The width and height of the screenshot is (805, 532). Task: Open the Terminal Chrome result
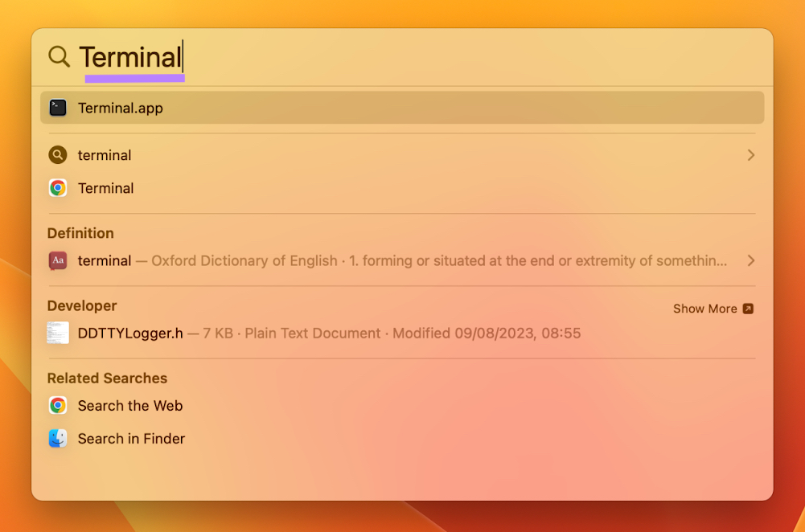(x=106, y=188)
